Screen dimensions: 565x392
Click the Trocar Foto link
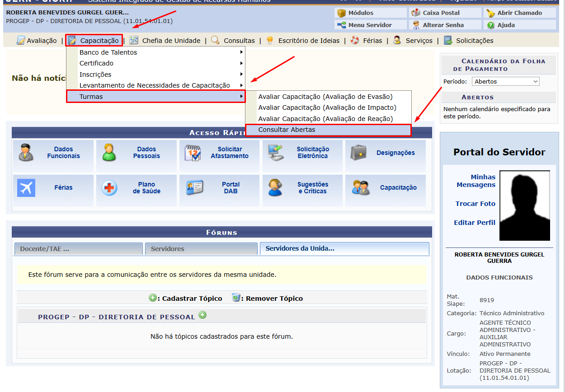tap(476, 204)
